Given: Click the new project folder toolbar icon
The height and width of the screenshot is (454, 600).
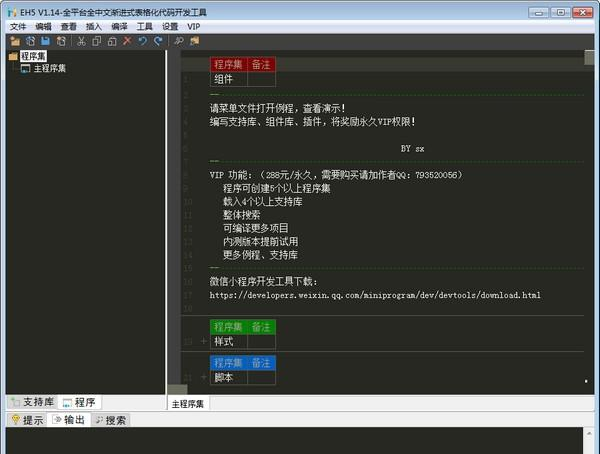Looking at the screenshot, I should (15, 41).
